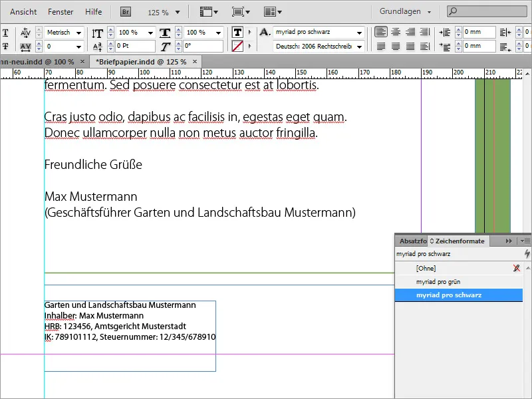The height and width of the screenshot is (399, 532).
Task: Justify text with last line left
Action: point(380,46)
